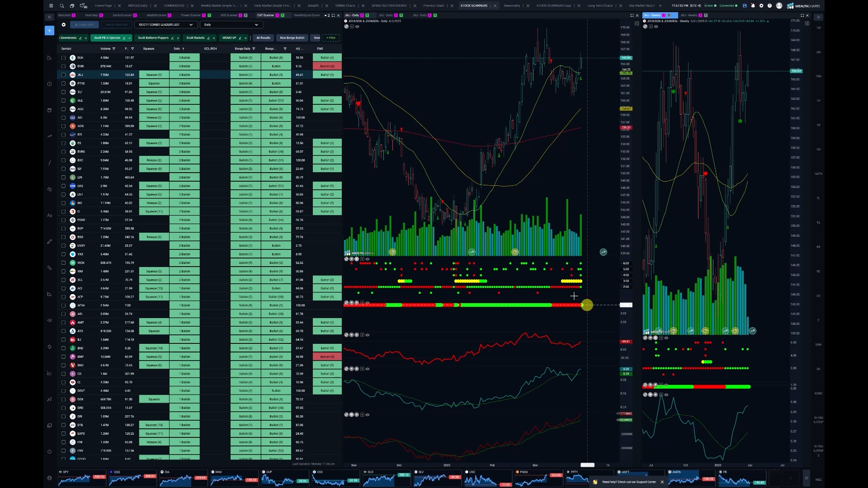Open the scanner settings gear
This screenshot has height=488, width=868.
pyautogui.click(x=64, y=25)
